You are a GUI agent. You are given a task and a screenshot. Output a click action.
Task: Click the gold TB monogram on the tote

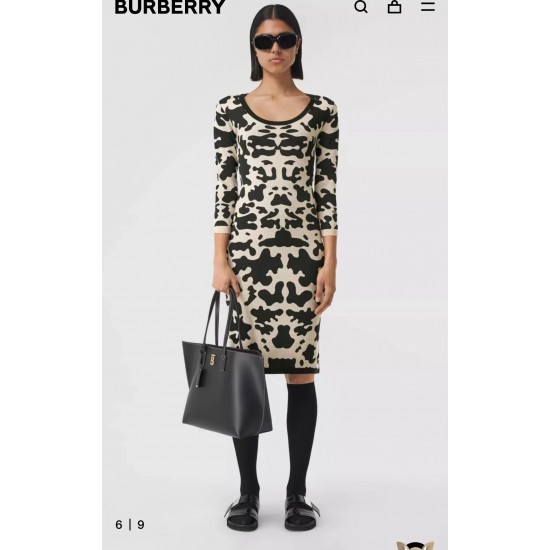[x=212, y=360]
